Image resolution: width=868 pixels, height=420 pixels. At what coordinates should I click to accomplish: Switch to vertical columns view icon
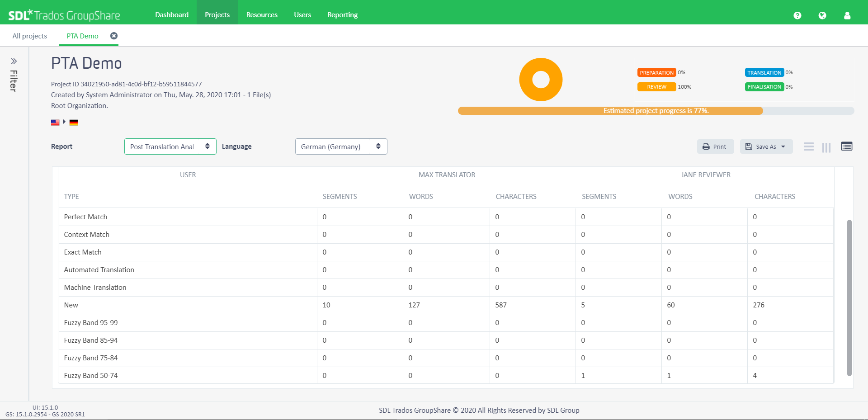[x=826, y=147]
